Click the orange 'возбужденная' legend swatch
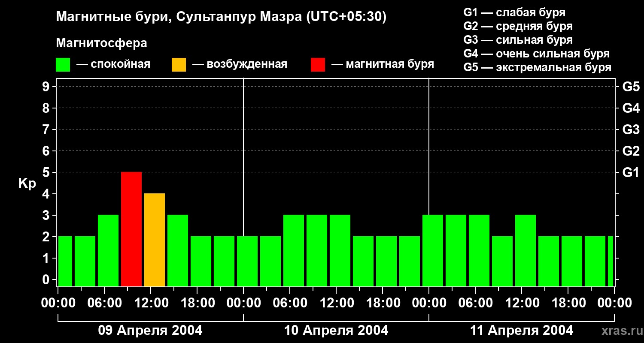 coord(179,65)
